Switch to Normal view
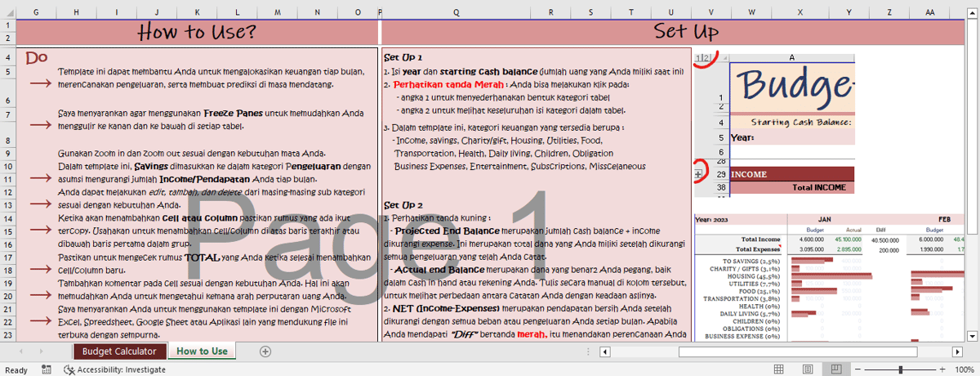 pyautogui.click(x=779, y=369)
